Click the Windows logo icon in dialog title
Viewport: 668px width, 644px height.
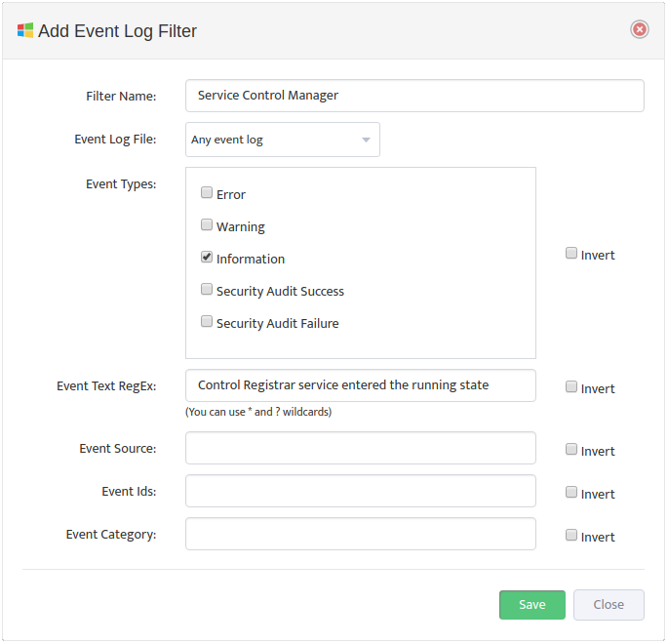pos(25,30)
